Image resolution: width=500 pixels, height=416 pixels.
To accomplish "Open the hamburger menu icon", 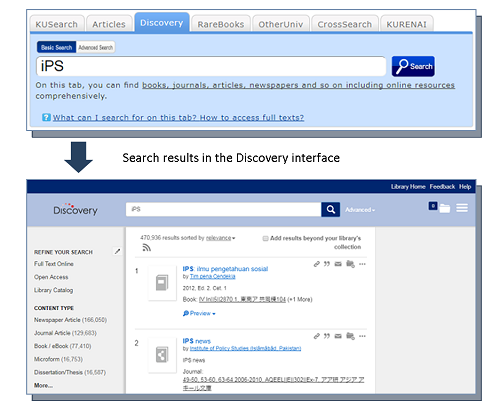I will point(462,208).
